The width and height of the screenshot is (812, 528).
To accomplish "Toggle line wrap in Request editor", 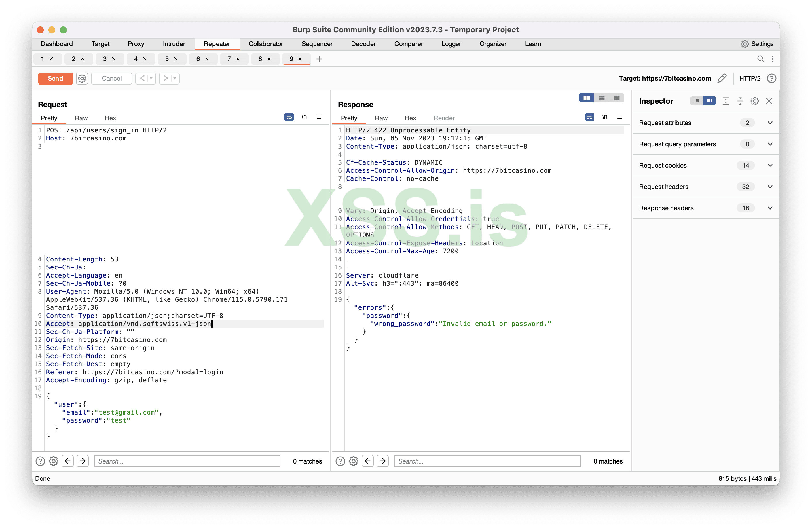I will [x=289, y=117].
